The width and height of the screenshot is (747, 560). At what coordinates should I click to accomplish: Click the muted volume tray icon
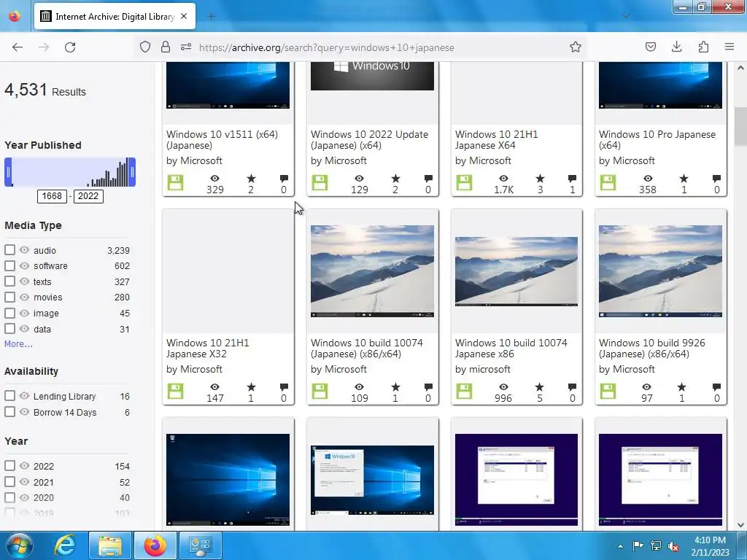tap(673, 546)
